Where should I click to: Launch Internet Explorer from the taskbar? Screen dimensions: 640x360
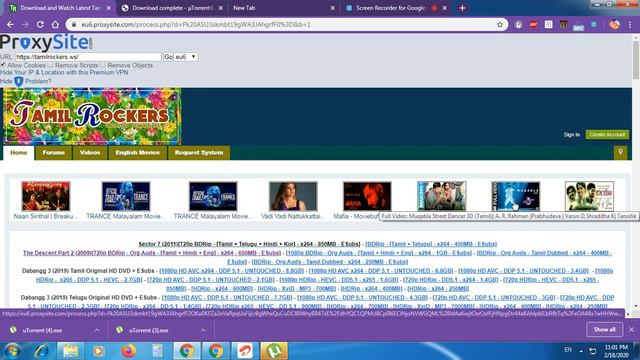(x=42, y=351)
